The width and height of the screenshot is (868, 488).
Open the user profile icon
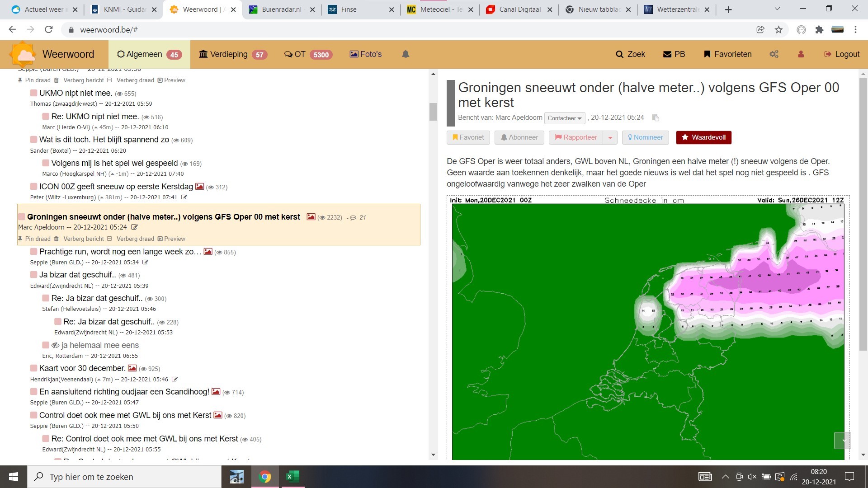(801, 54)
